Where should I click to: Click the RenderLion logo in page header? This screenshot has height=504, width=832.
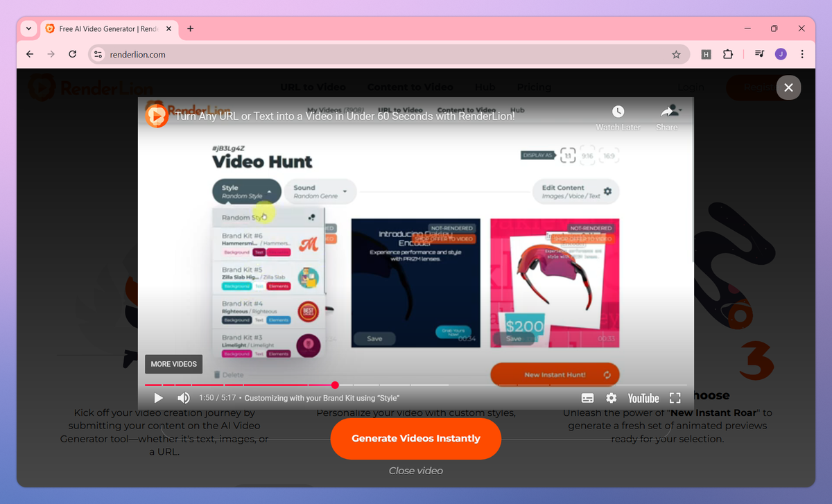(91, 87)
